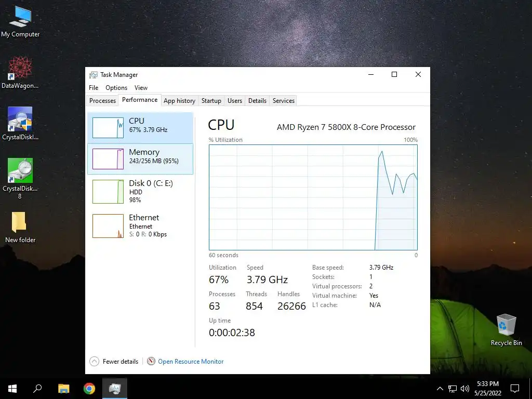Screen dimensions: 532x399
Task: Select the Ethernet performance item
Action: click(x=140, y=226)
